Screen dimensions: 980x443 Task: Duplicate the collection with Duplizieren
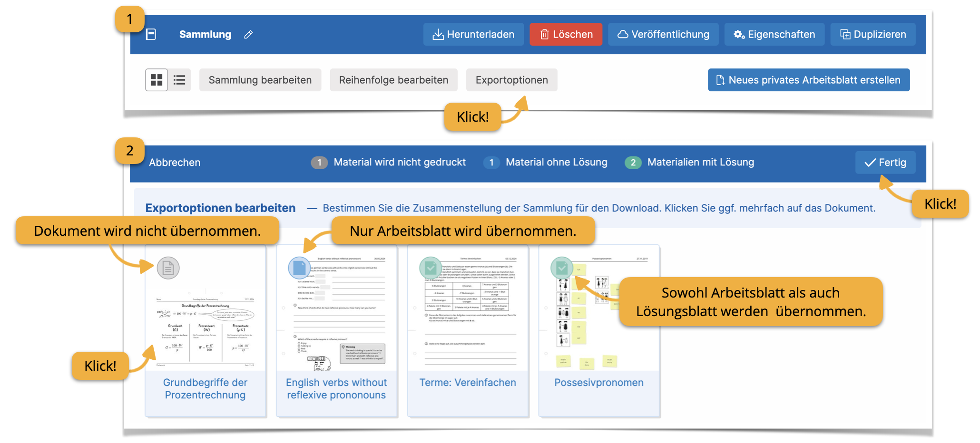point(872,34)
